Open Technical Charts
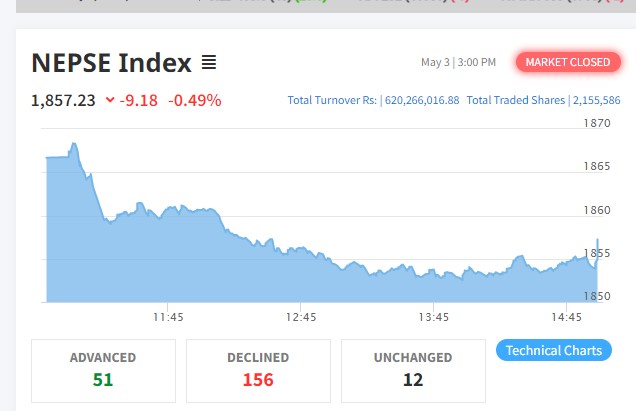 (553, 350)
